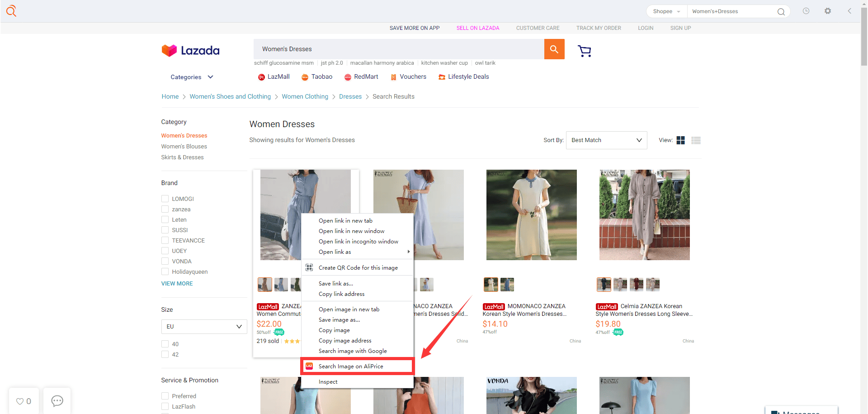Tick the VONDA brand checkbox
The width and height of the screenshot is (868, 414).
coord(165,261)
